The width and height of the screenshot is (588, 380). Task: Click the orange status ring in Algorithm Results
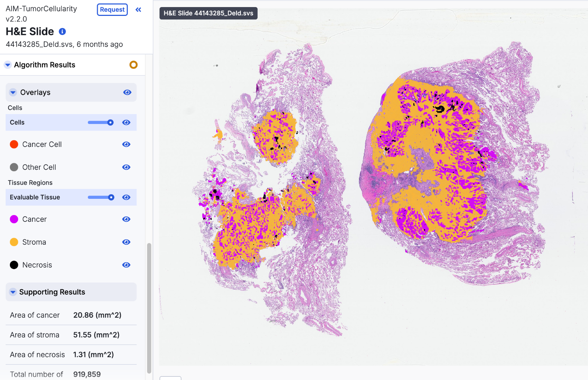pyautogui.click(x=133, y=65)
